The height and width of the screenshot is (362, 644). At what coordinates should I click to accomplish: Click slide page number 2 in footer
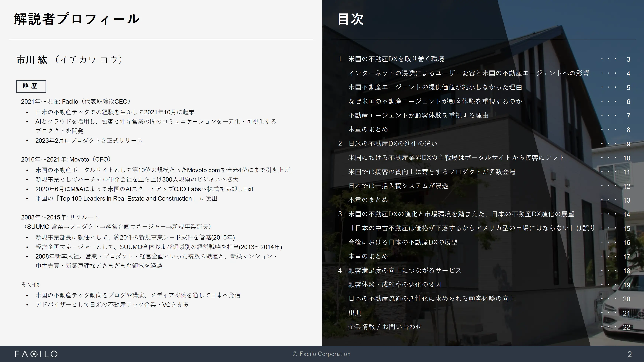[x=629, y=354]
